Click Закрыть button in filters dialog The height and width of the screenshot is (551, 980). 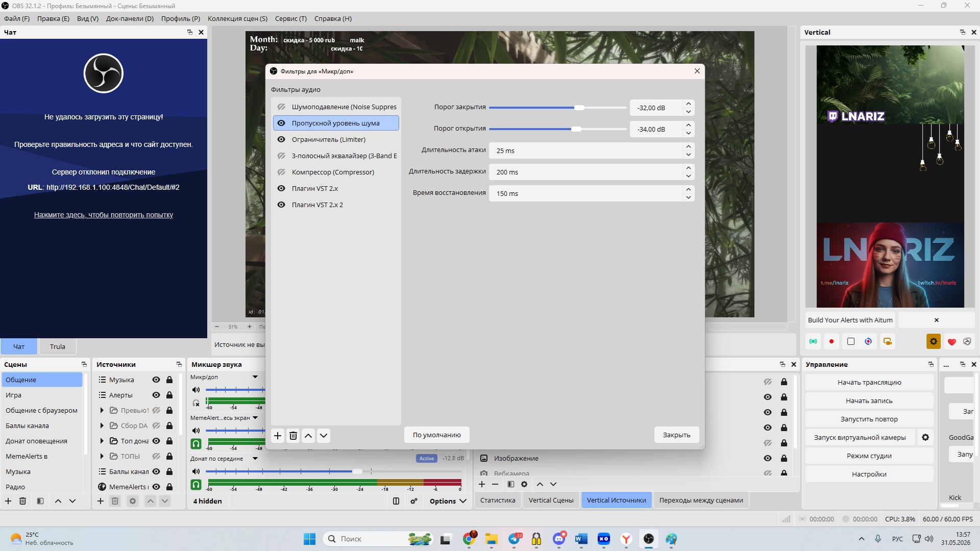[676, 435]
